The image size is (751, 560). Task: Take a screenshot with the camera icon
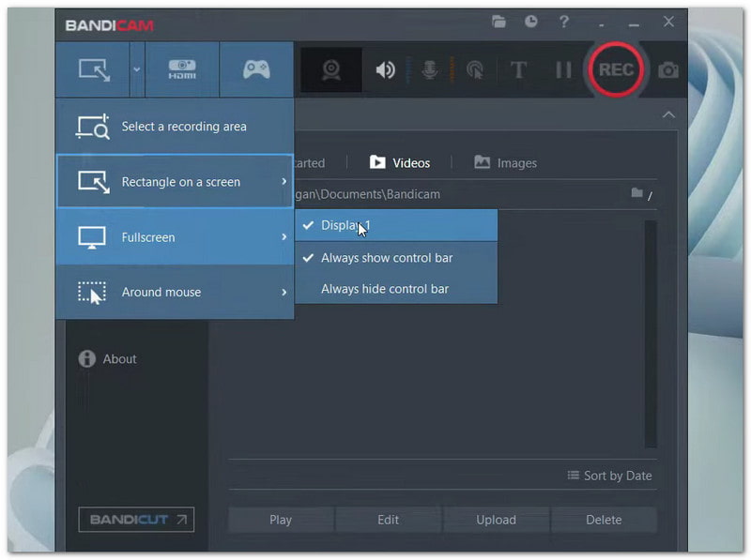tap(667, 69)
